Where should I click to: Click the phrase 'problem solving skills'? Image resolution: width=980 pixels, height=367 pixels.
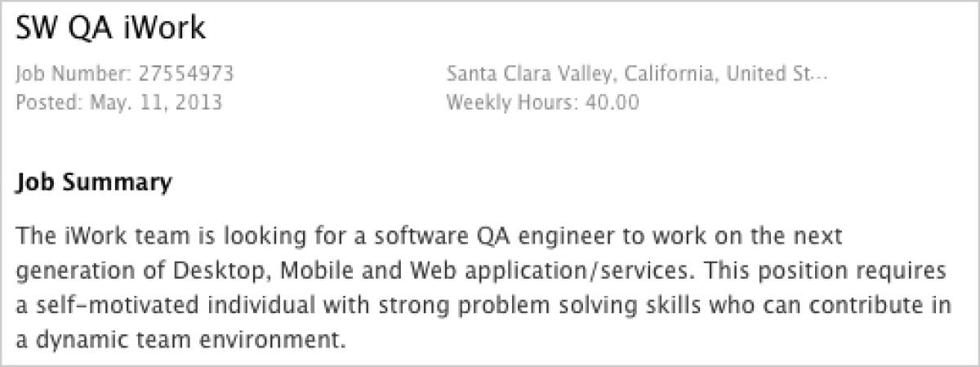click(541, 305)
